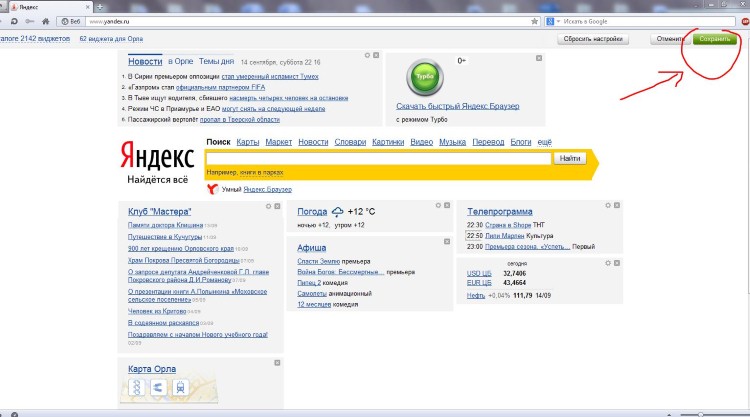Close the Яндекс browser tab

(88, 7)
